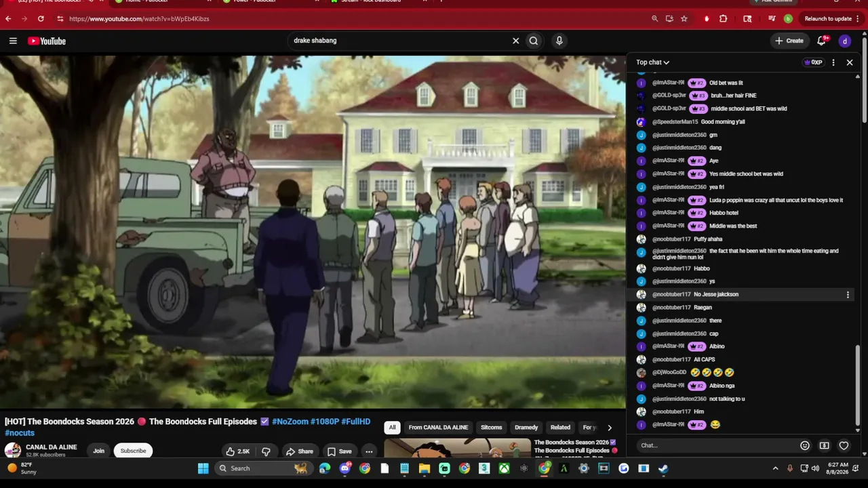Go to the YouTube home logo

pos(47,41)
